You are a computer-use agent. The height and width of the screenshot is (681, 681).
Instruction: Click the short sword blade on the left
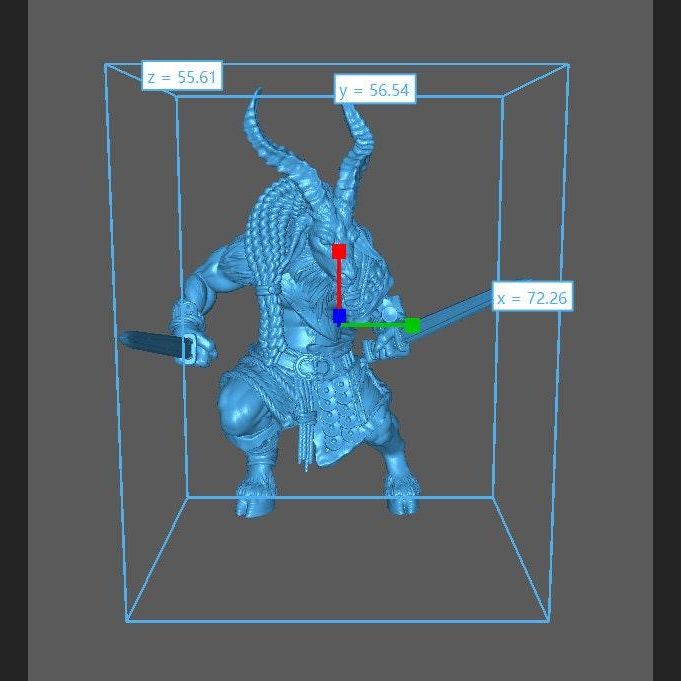tap(150, 343)
